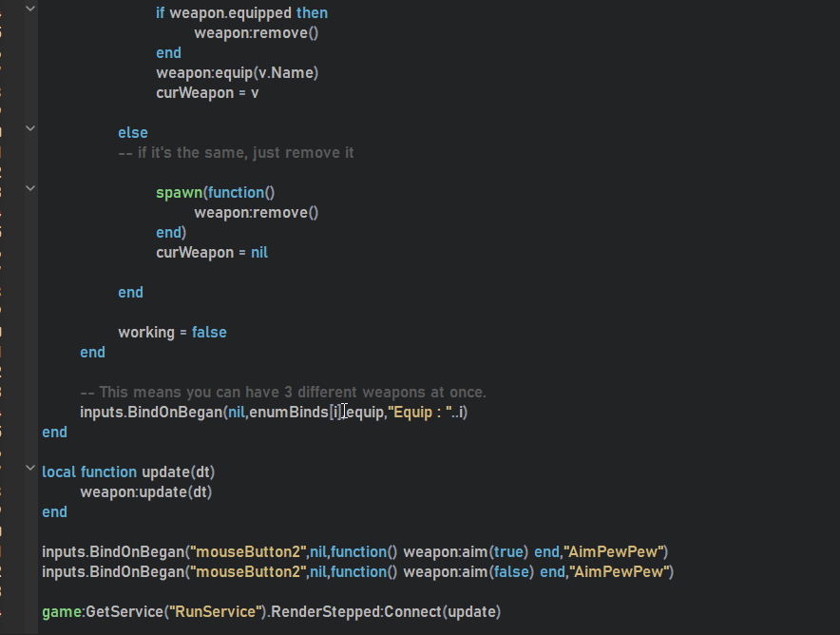The height and width of the screenshot is (635, 840).
Task: Click the 'end' line after update function
Action: (55, 511)
